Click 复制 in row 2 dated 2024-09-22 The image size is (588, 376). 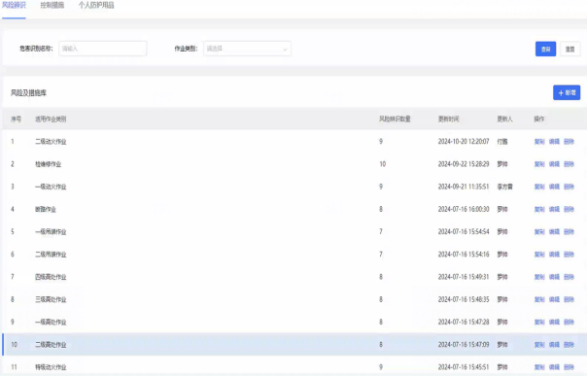click(x=539, y=164)
